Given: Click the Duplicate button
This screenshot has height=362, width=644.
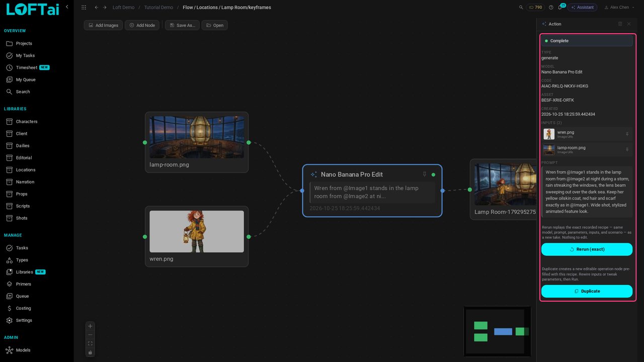Looking at the screenshot, I should coord(587,291).
